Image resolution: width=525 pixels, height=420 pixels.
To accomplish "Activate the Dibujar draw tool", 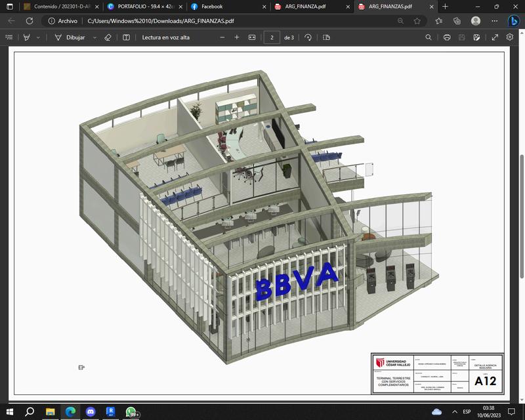I will coord(70,37).
